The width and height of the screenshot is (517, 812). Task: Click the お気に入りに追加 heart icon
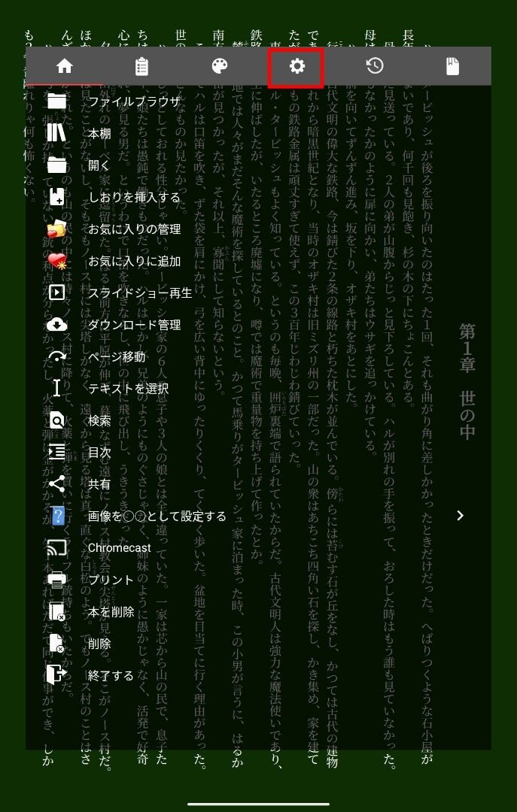56,261
